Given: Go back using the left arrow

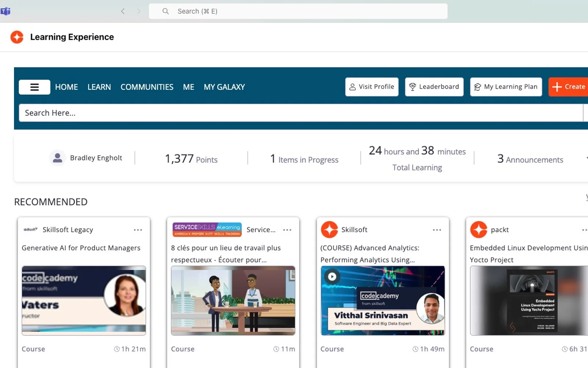Looking at the screenshot, I should coord(123,11).
